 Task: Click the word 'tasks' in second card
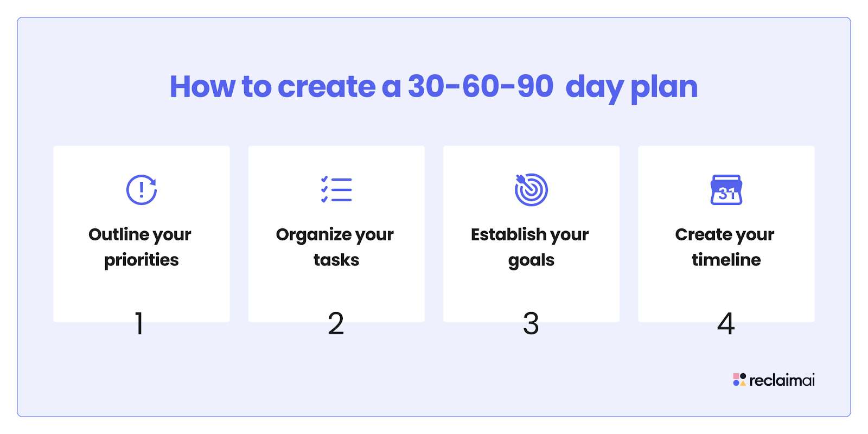click(x=336, y=260)
